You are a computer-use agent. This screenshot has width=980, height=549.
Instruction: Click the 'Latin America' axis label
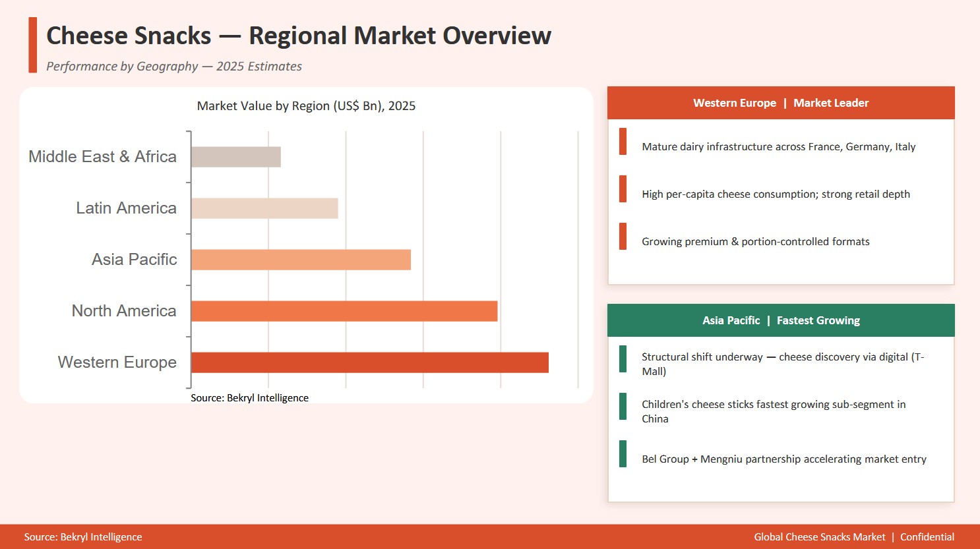(126, 208)
